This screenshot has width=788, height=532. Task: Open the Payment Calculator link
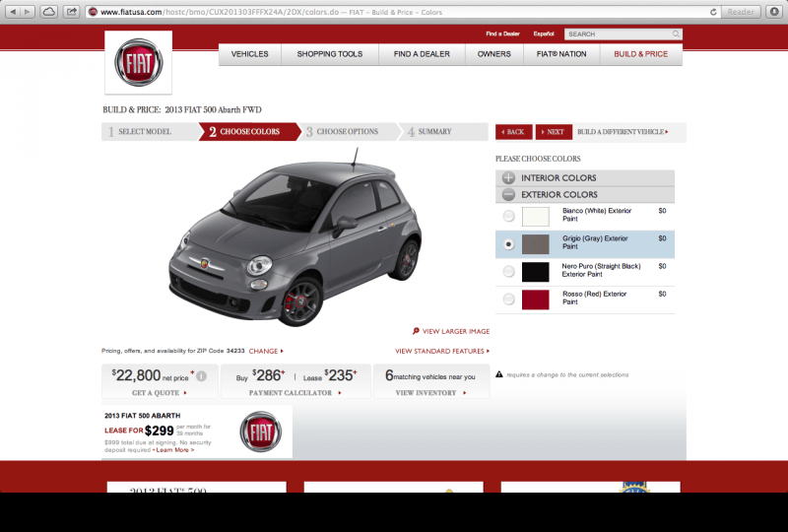pos(295,393)
